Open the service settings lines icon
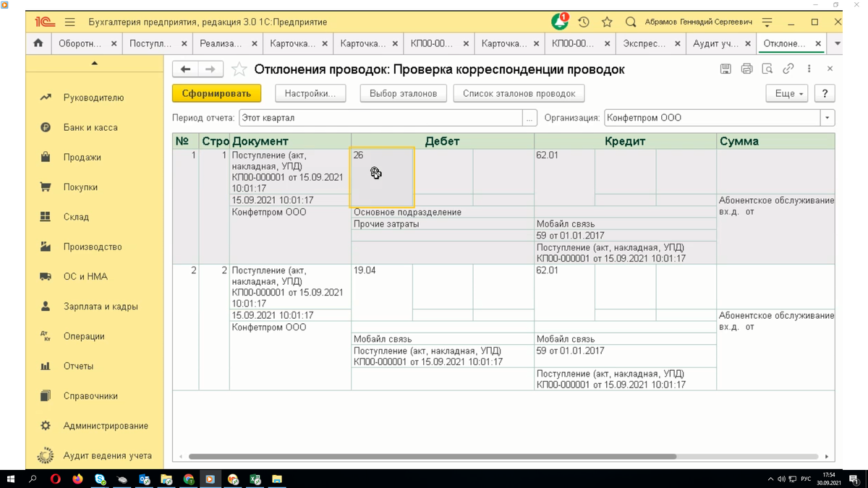Viewport: 868px width, 488px height. [767, 22]
